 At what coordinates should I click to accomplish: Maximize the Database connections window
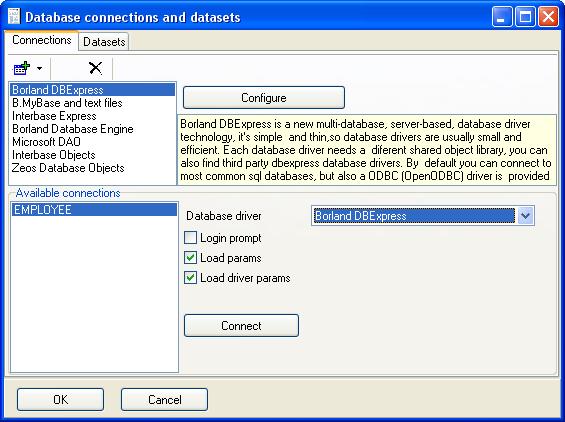click(525, 17)
